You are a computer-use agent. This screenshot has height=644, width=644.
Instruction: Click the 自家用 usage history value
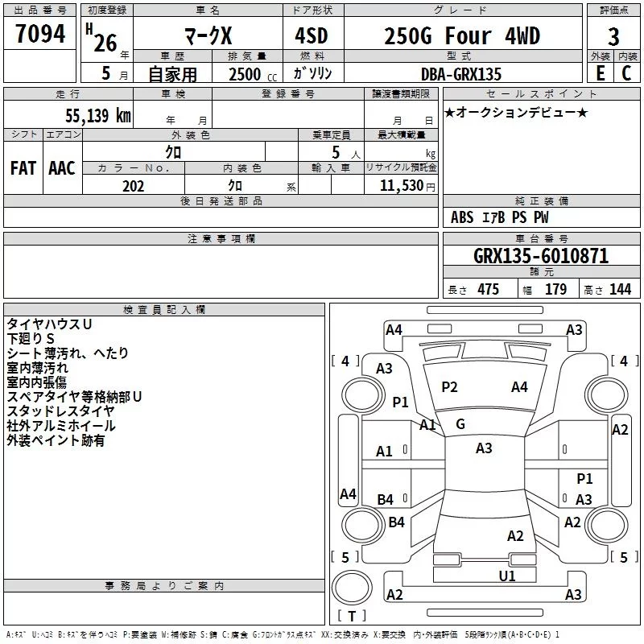(x=172, y=74)
